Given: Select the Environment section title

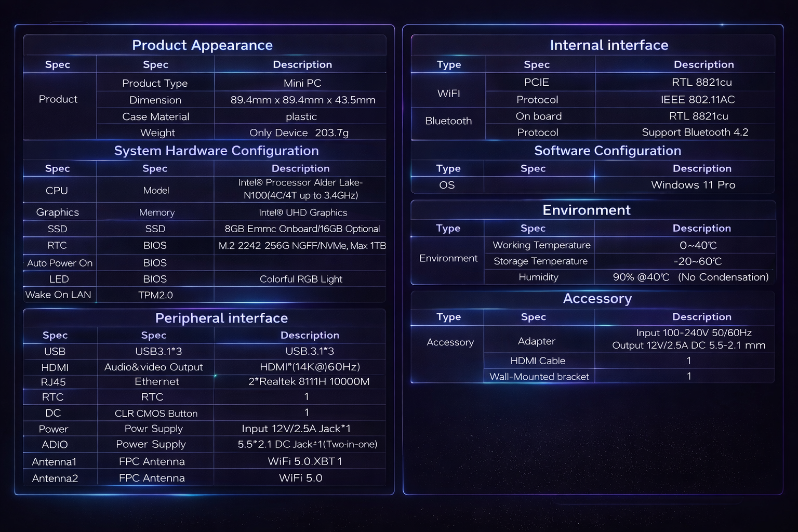Looking at the screenshot, I should tap(586, 210).
